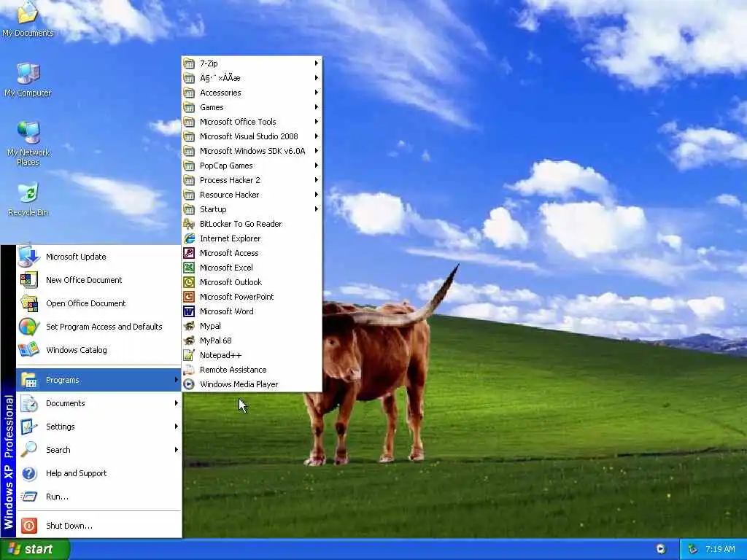Open the Documents menu entry
The image size is (747, 560).
coord(98,403)
